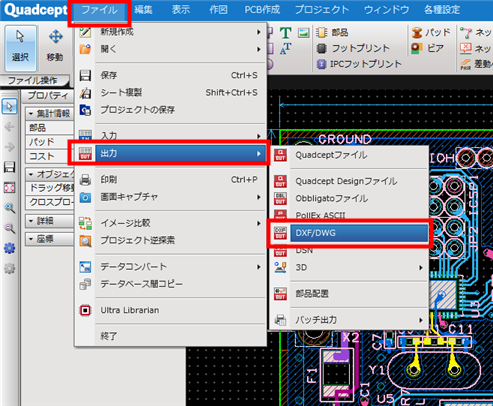
Task: Open the PCB作成 menu
Action: [x=262, y=10]
